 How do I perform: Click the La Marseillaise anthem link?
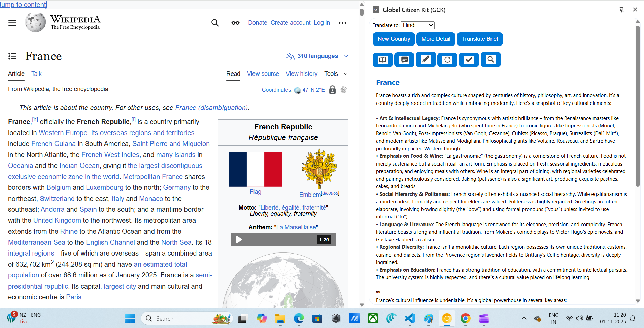pos(296,227)
